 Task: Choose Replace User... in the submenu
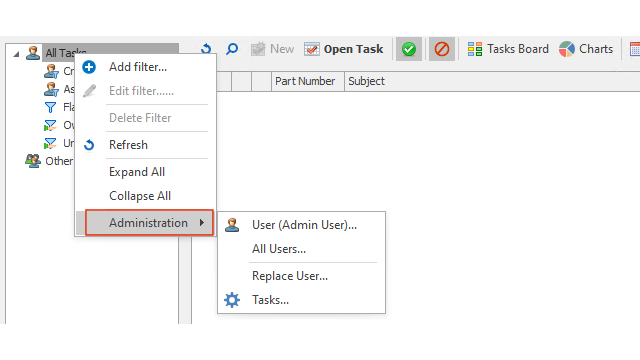[x=290, y=276]
